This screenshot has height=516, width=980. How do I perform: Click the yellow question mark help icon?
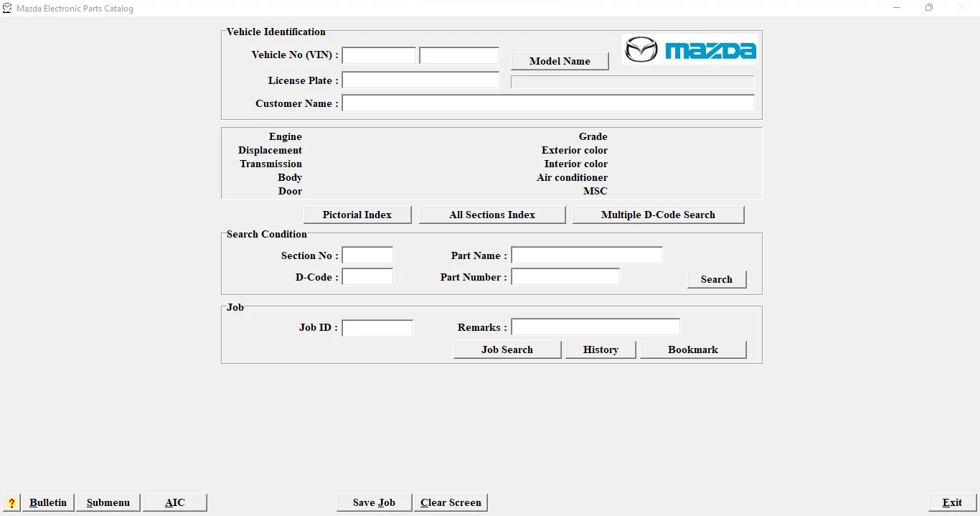pos(11,503)
